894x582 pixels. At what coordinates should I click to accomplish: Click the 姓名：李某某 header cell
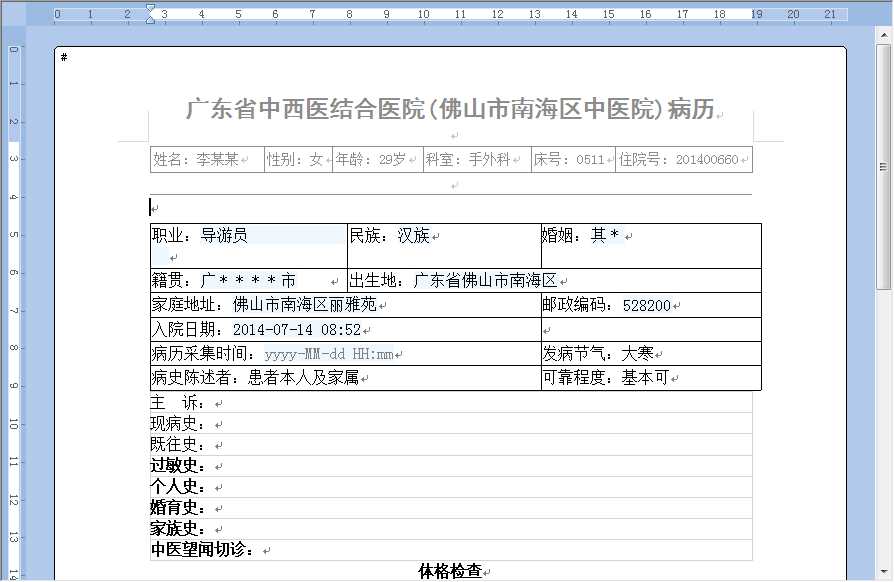tap(207, 160)
